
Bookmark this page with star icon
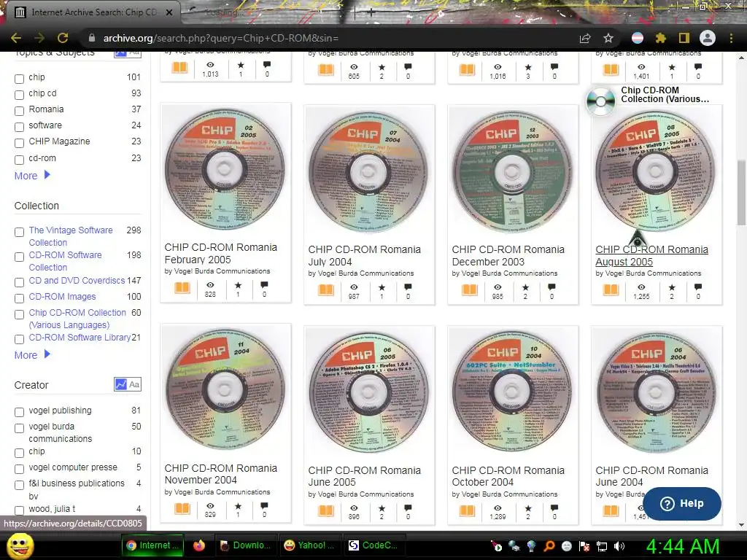pyautogui.click(x=608, y=38)
